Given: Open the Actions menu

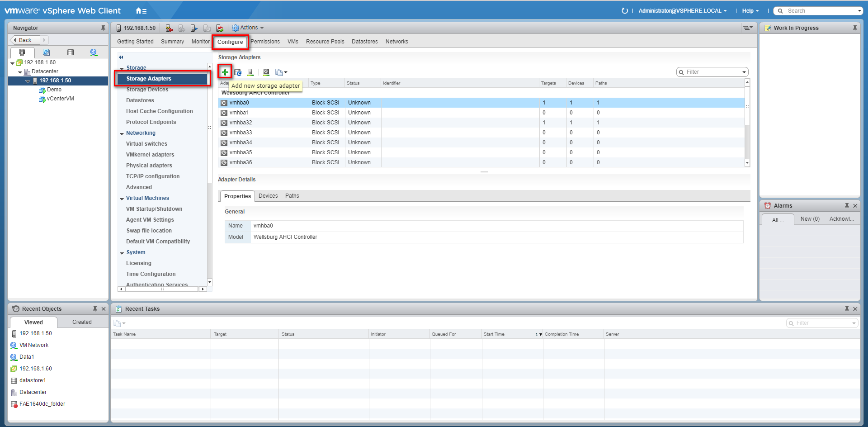Looking at the screenshot, I should (248, 28).
